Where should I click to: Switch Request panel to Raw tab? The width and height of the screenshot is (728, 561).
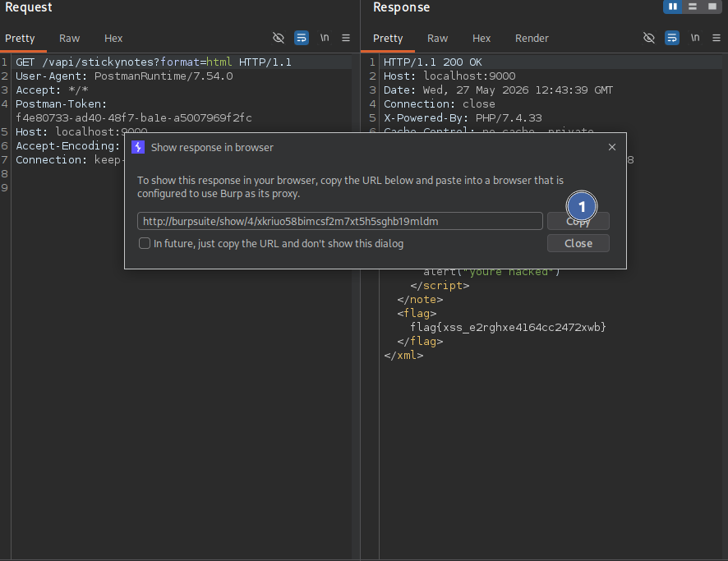[x=70, y=39]
